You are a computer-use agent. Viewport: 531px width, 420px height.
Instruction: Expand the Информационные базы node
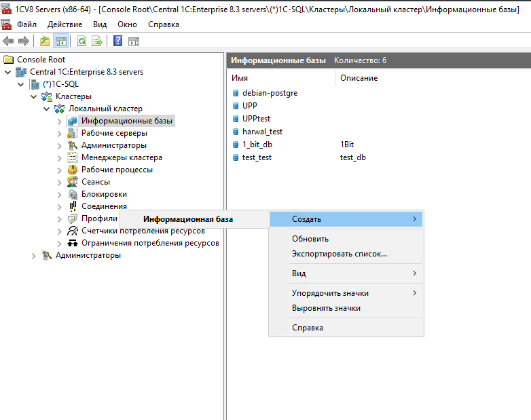pyautogui.click(x=60, y=121)
